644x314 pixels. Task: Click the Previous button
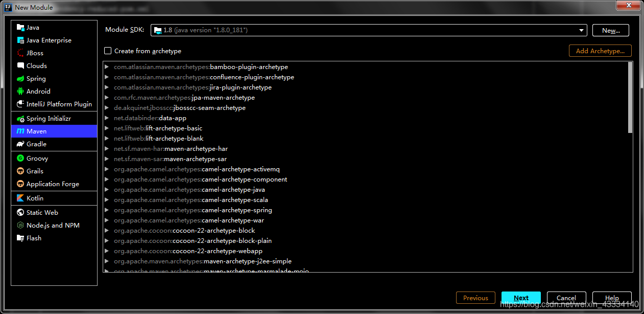click(475, 298)
